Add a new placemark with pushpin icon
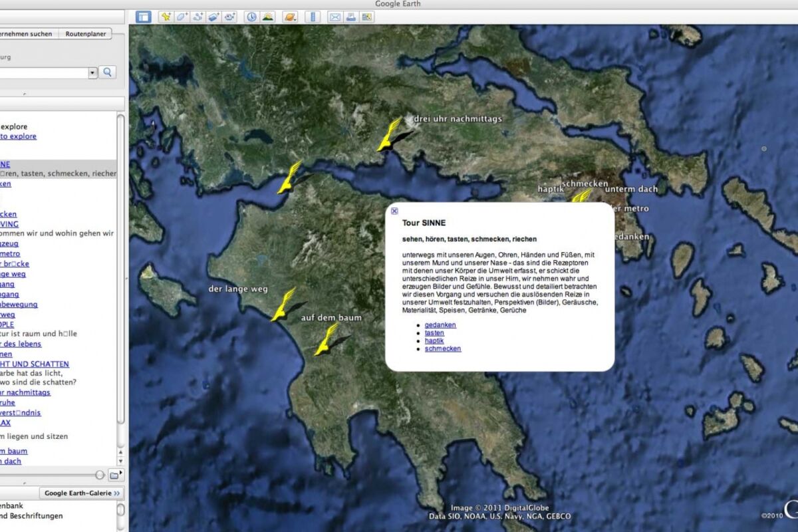This screenshot has height=532, width=798. 166,17
